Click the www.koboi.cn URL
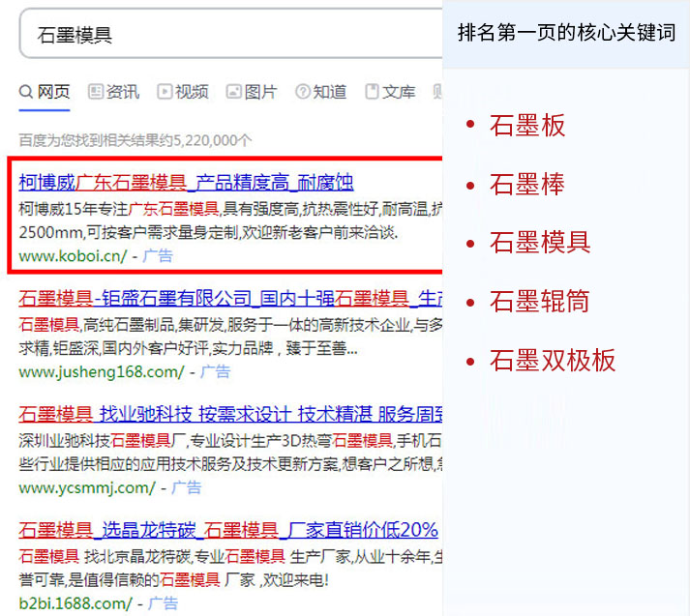This screenshot has height=616, width=690. [x=73, y=256]
